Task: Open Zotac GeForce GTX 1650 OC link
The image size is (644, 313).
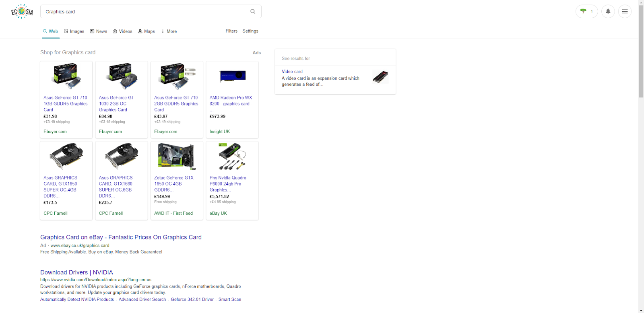Action: point(174,184)
